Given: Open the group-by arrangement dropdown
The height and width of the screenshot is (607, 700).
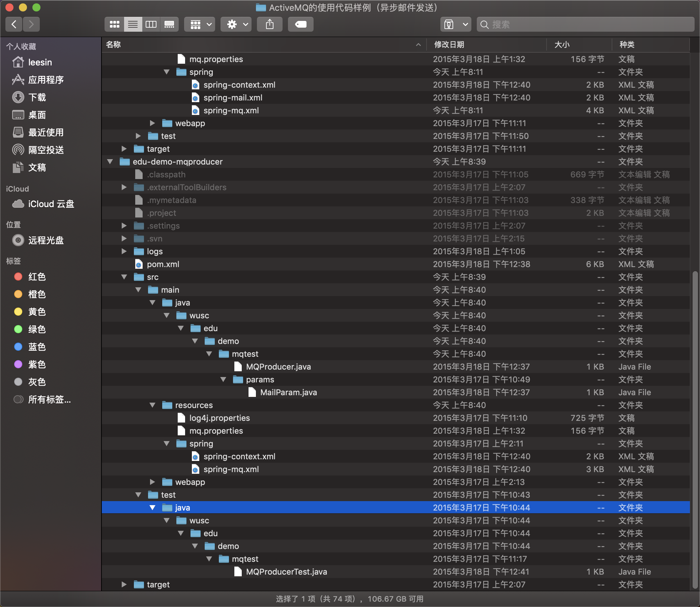Looking at the screenshot, I should point(200,24).
